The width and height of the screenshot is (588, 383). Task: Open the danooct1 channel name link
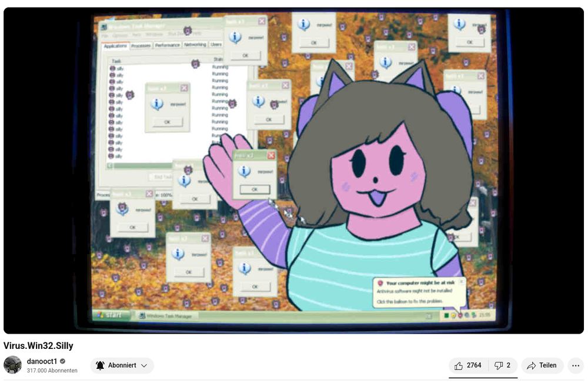42,361
